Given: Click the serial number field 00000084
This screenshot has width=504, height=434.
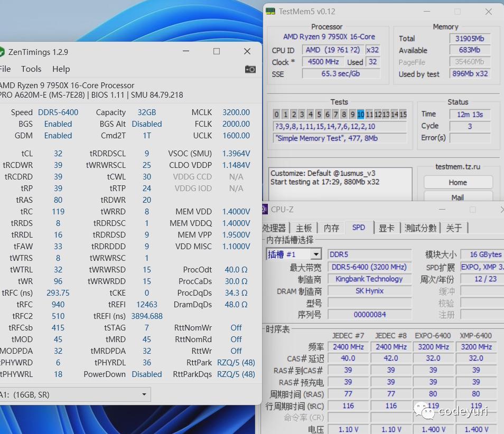Looking at the screenshot, I should (x=369, y=315).
